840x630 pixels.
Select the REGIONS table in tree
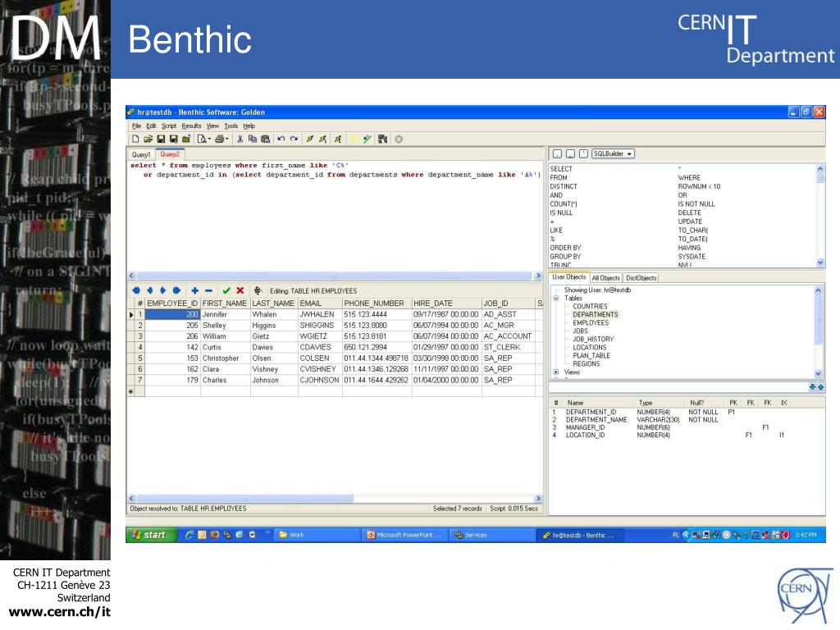(586, 363)
